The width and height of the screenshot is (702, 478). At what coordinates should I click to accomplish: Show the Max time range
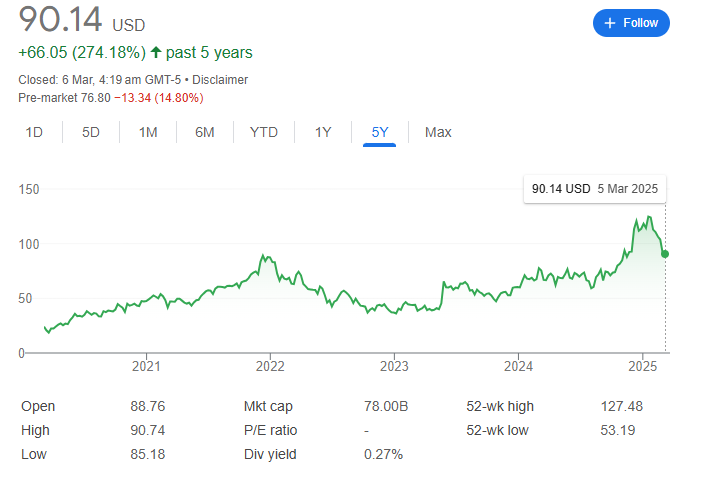pos(438,132)
